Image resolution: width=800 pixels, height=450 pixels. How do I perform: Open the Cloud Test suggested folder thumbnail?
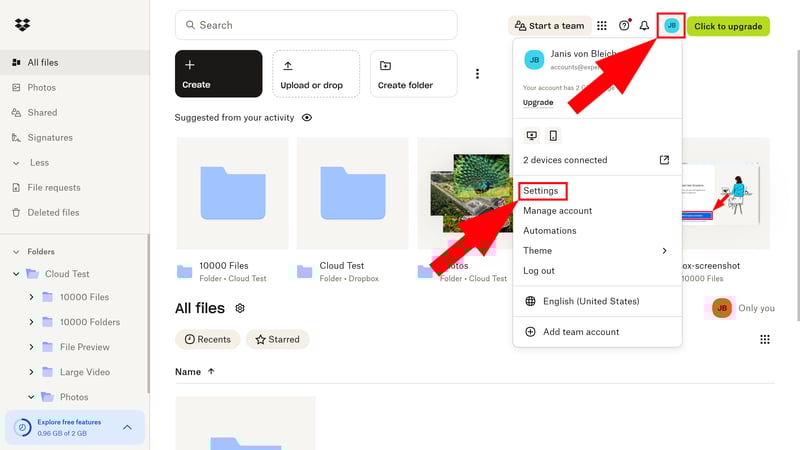pyautogui.click(x=353, y=193)
